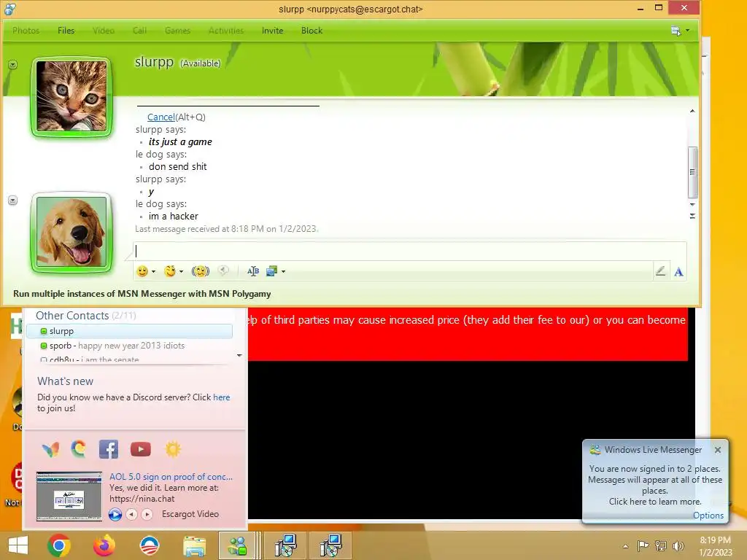
Task: Open File Explorer from taskbar
Action: click(x=194, y=545)
